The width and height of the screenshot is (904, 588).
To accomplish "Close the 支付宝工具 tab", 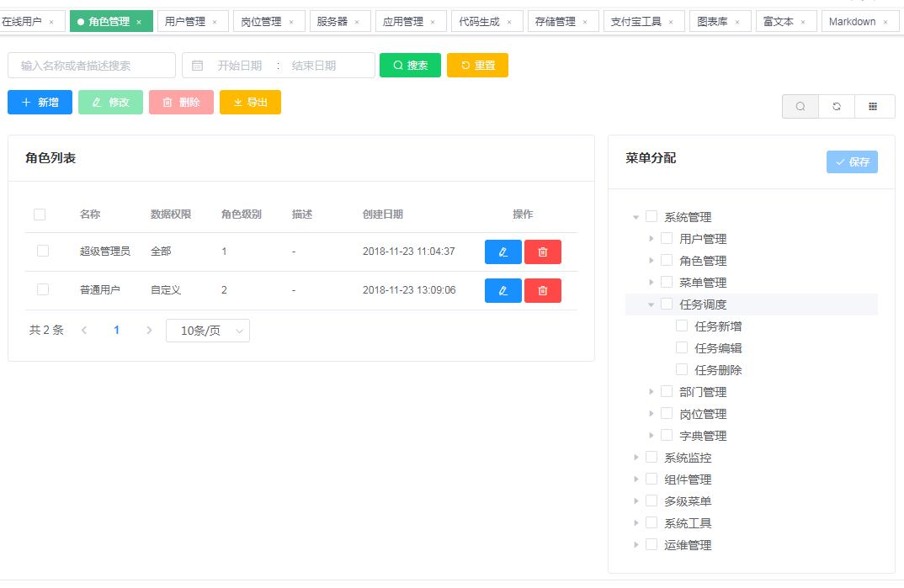I will tap(671, 22).
